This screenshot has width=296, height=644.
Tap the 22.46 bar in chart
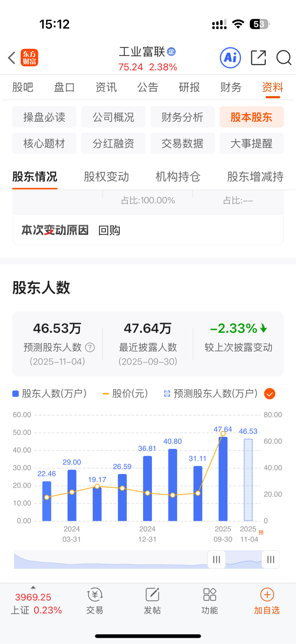pos(47,501)
